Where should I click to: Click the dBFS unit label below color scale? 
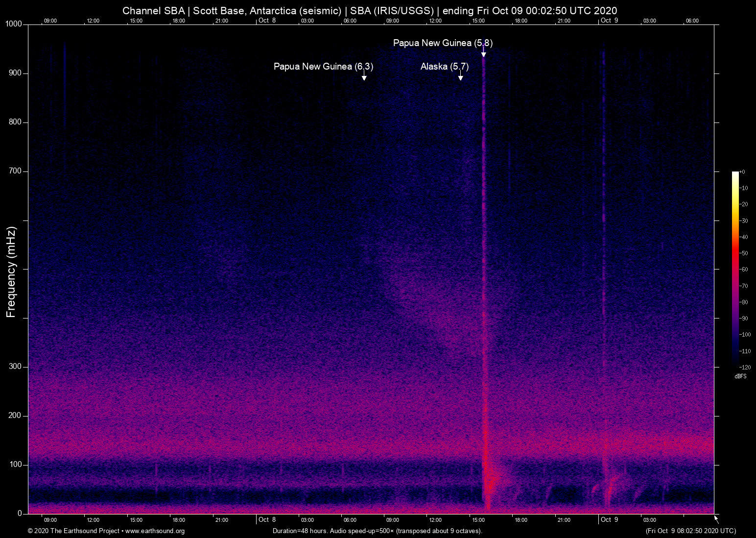coord(740,376)
